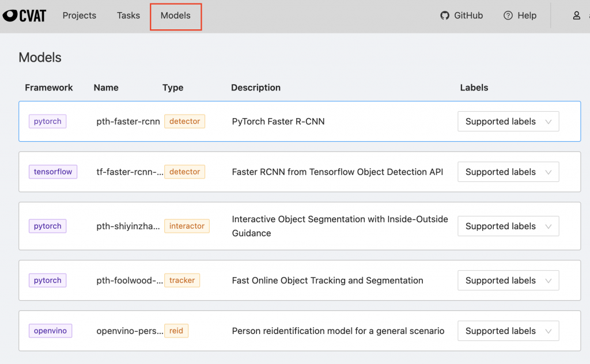Select the Models tab
The width and height of the screenshot is (590, 364).
point(176,16)
